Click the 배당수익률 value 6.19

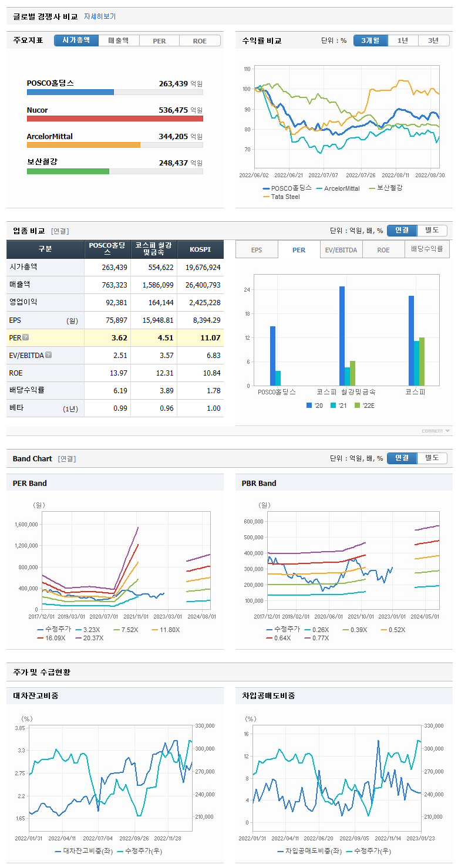coord(120,391)
